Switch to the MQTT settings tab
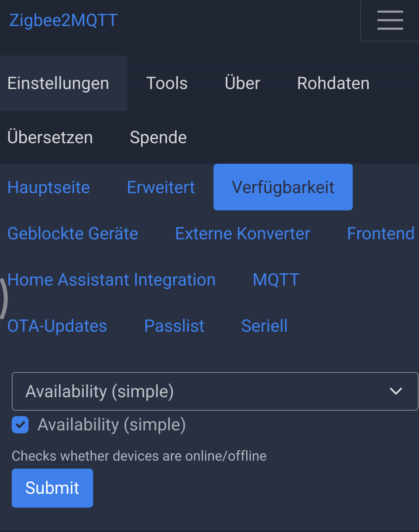This screenshot has height=532, width=419. tap(276, 280)
